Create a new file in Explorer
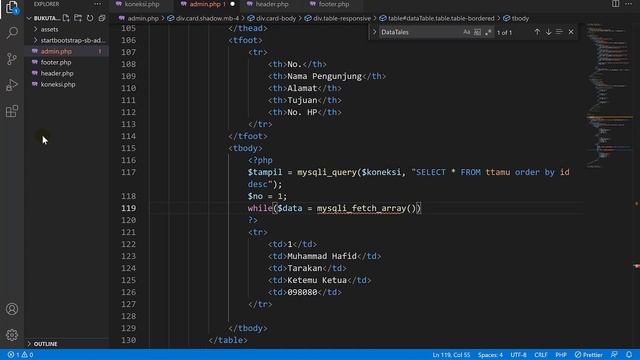640x360 pixels. [x=66, y=18]
